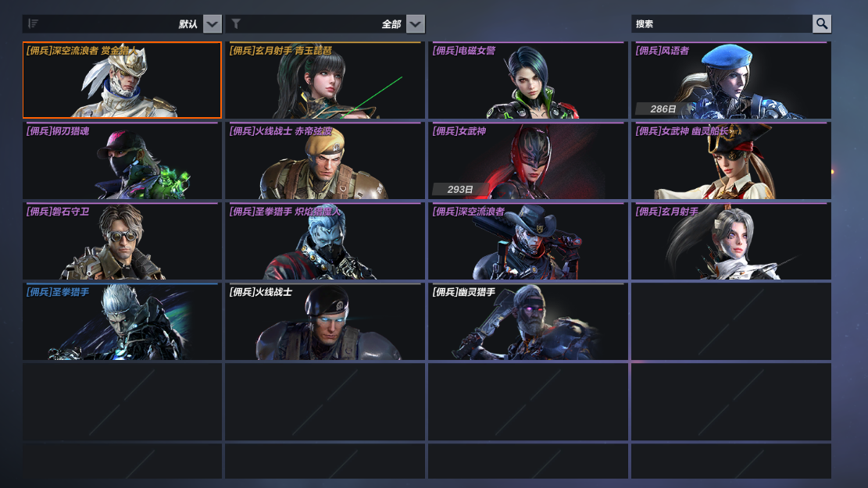
Task: Expand the 默认 sort dropdown arrow
Action: click(x=212, y=23)
